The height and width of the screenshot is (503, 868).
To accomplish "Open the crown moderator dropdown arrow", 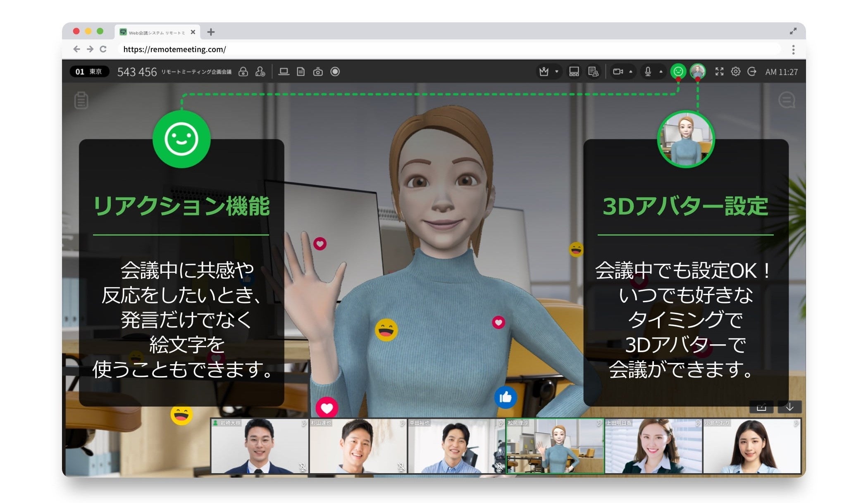I will point(557,72).
